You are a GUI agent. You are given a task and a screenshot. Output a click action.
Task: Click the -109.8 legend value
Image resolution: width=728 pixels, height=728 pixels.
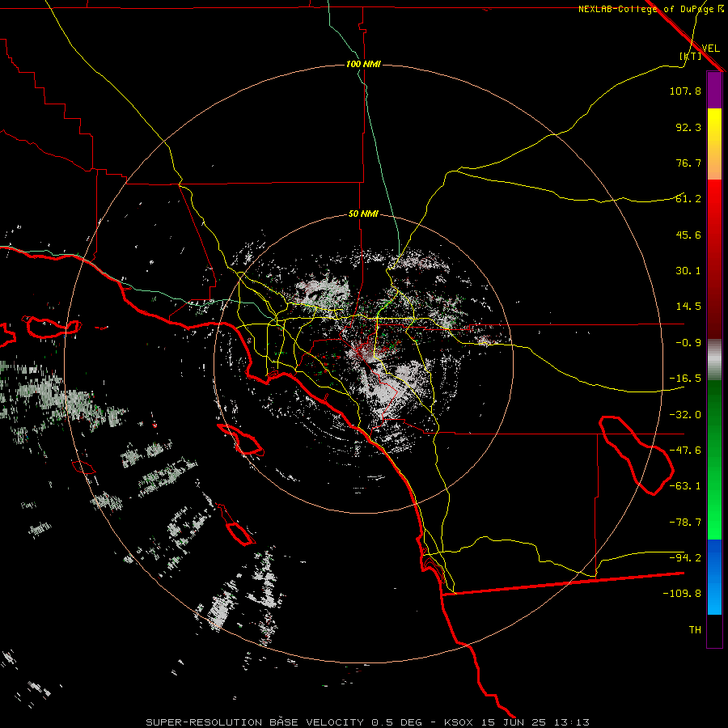(x=682, y=594)
